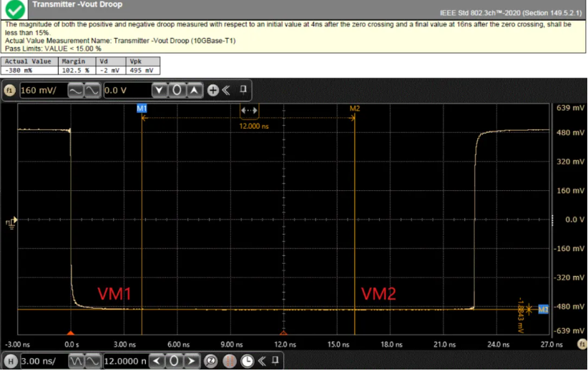Open the clock timebase icon
This screenshot has width=588, height=371.
click(247, 361)
